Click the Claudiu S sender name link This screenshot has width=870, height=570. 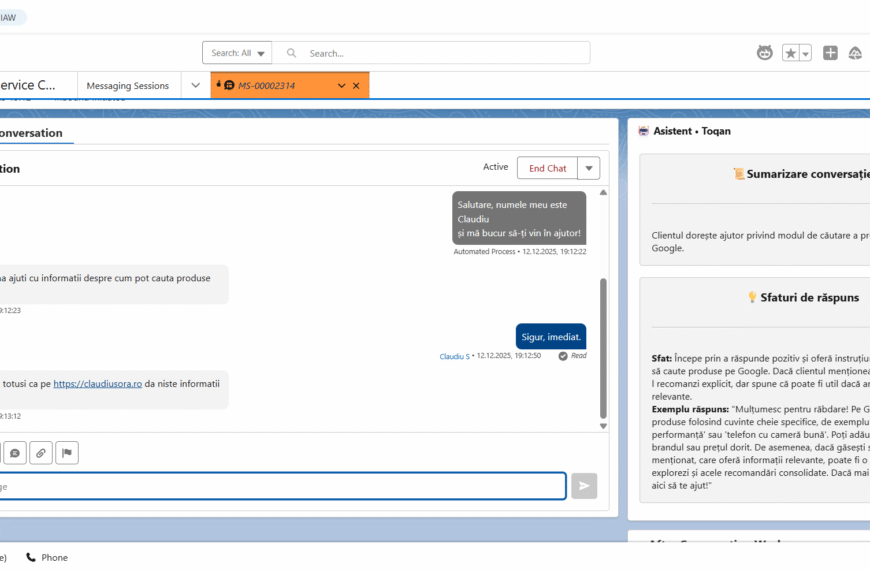coord(454,356)
